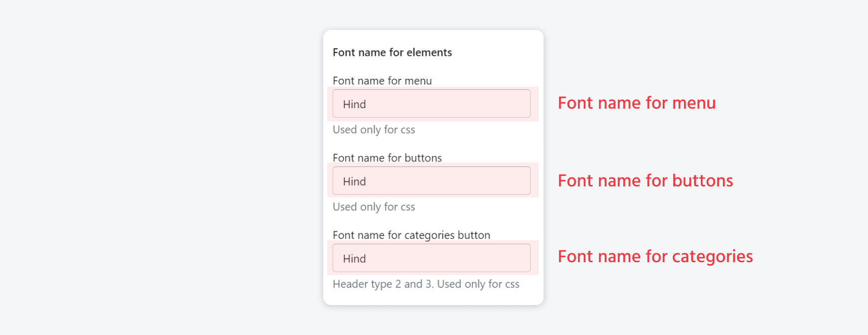Focus the buttons font name input field
This screenshot has width=868, height=335.
coord(432,181)
